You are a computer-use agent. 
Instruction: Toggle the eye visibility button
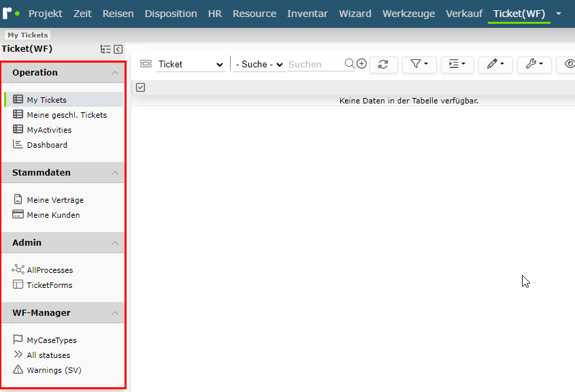567,65
